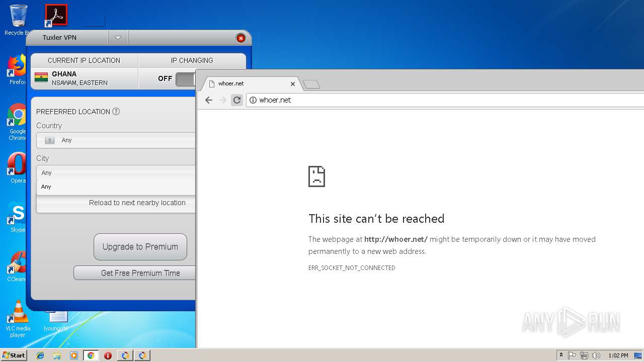Open Windows Media Player from taskbar

pos(74,355)
